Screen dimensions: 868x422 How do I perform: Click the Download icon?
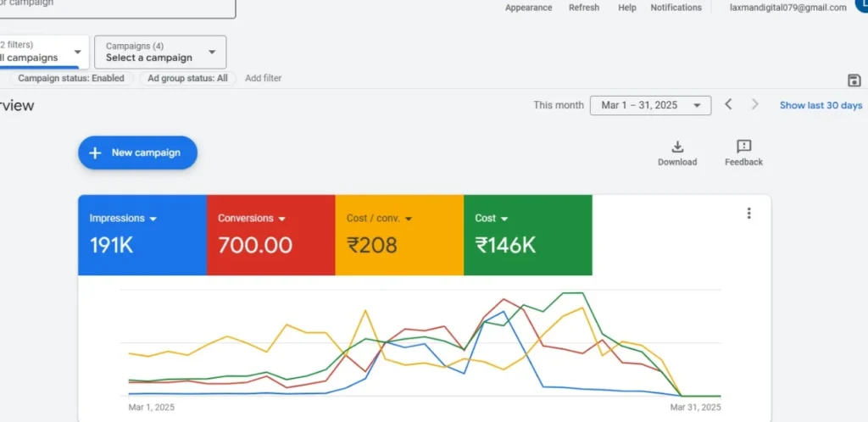pos(677,147)
